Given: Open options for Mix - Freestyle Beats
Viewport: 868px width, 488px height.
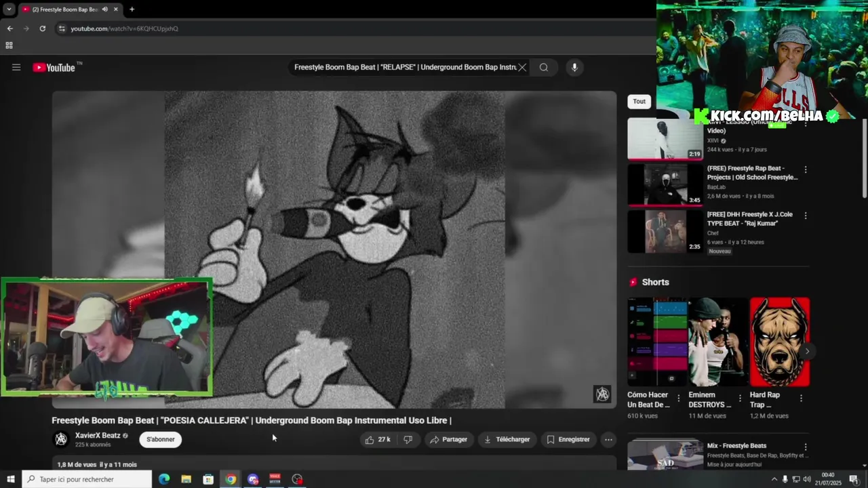Looking at the screenshot, I should [x=806, y=447].
